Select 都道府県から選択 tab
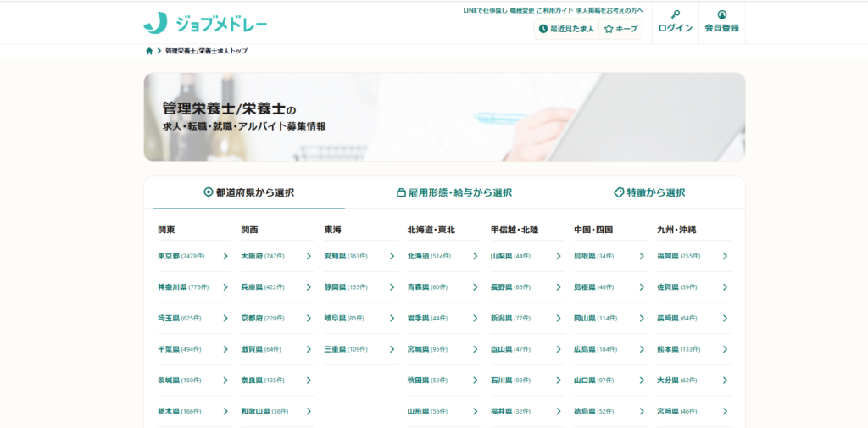The height and width of the screenshot is (428, 868). (x=249, y=192)
